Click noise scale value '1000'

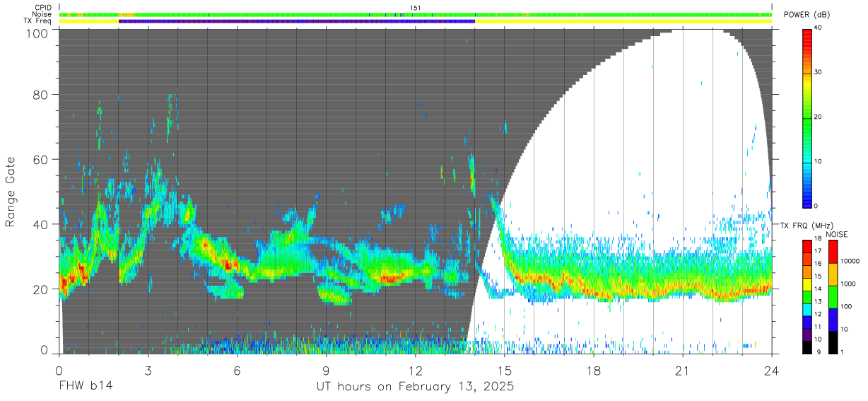click(850, 284)
